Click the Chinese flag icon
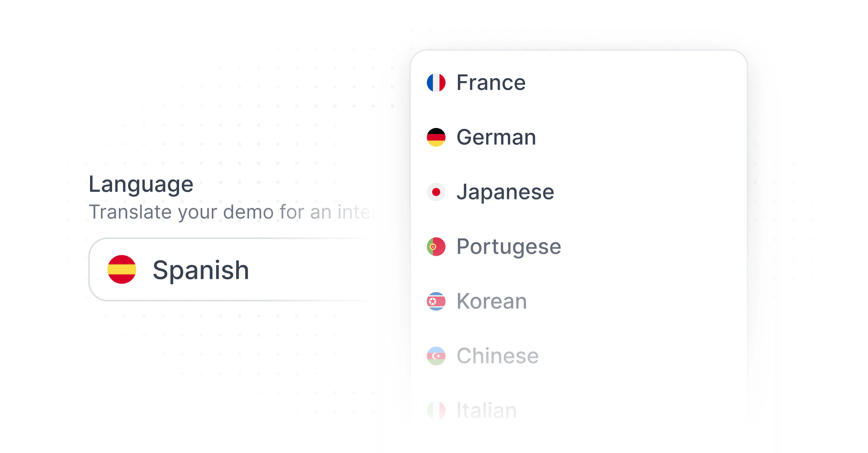Image resolution: width=868 pixels, height=453 pixels. point(437,356)
